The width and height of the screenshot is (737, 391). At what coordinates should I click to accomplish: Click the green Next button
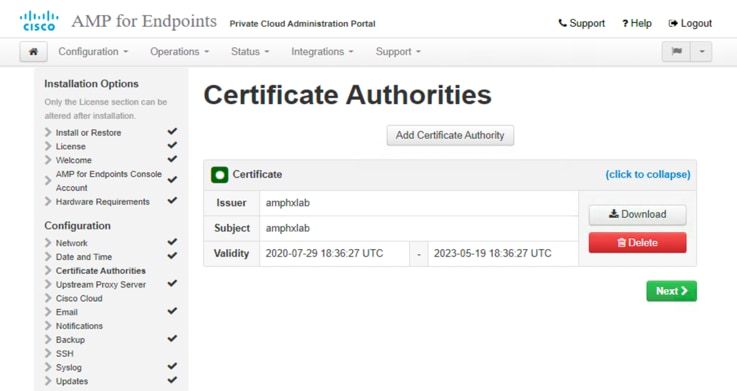coord(671,291)
